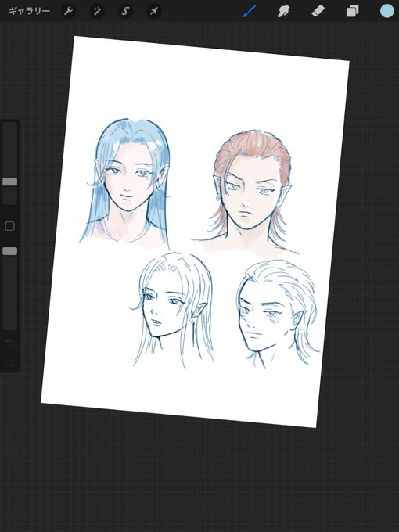
Task: Open the ギャラリー gallery view
Action: [x=30, y=11]
